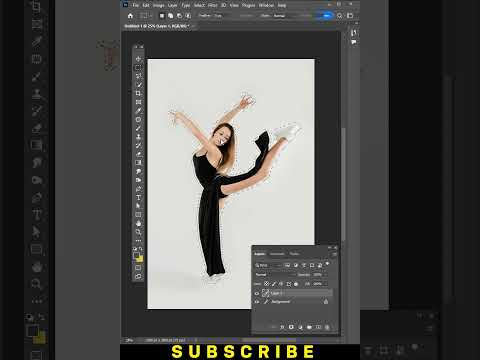Open the layer Kind filter dropdown
The width and height of the screenshot is (480, 360).
point(269,265)
